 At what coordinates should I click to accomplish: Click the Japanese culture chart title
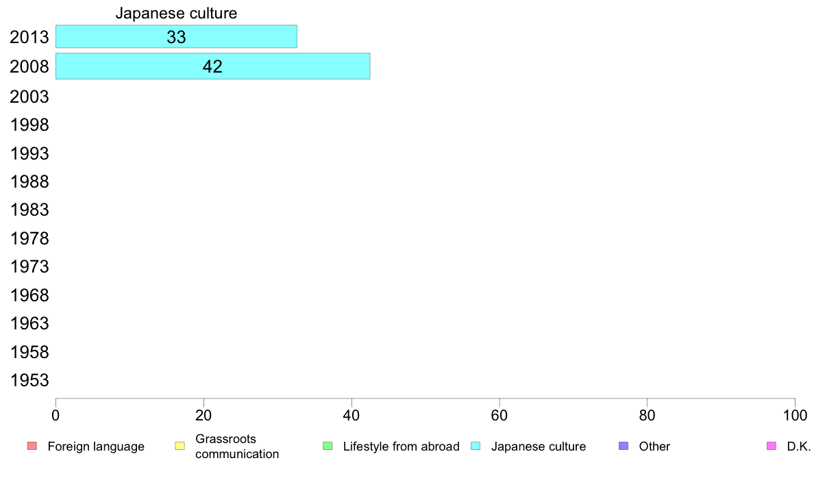(176, 13)
